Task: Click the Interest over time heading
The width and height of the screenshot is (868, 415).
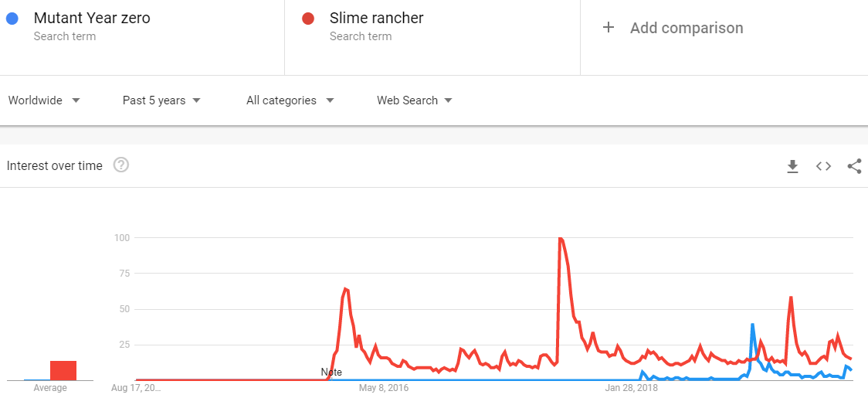Action: point(54,165)
